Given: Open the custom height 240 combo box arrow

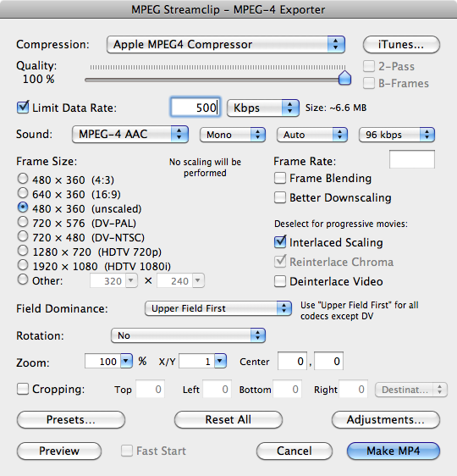Looking at the screenshot, I should [x=198, y=280].
